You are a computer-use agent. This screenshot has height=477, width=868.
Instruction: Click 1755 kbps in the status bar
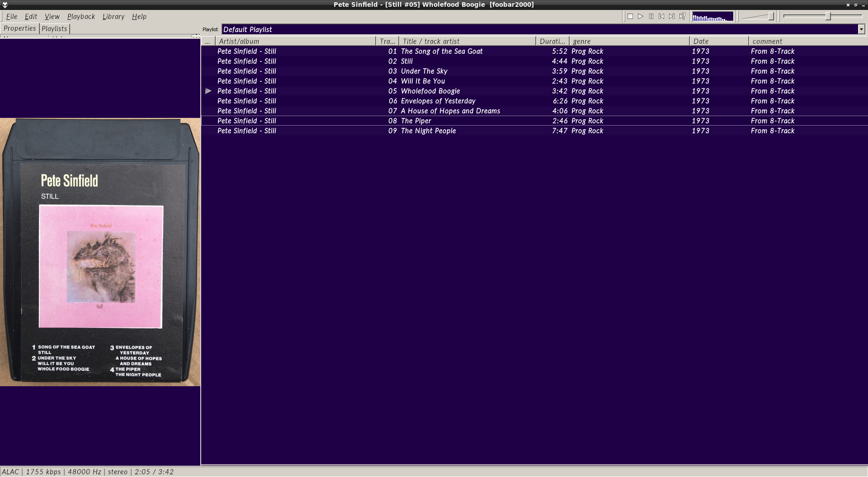(x=43, y=472)
